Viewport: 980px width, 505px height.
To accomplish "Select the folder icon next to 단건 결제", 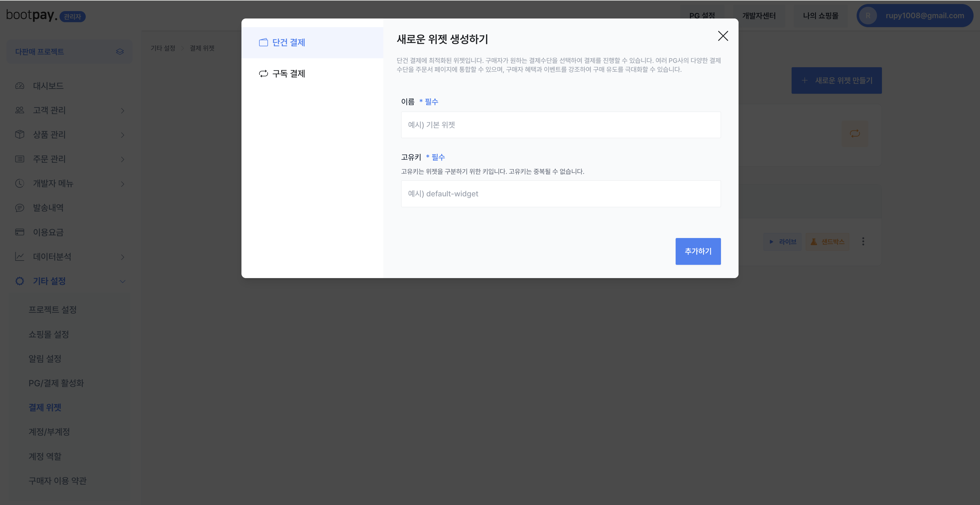I will point(263,43).
